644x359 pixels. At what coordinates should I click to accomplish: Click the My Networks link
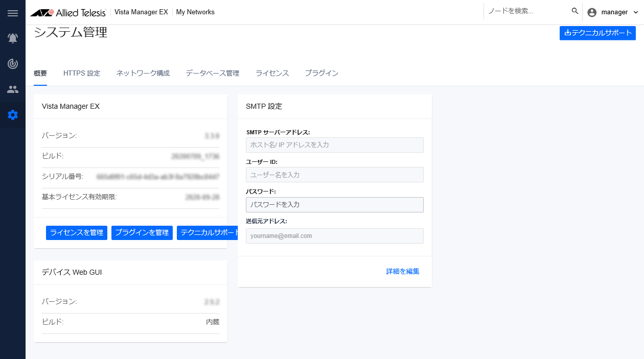[x=195, y=12]
